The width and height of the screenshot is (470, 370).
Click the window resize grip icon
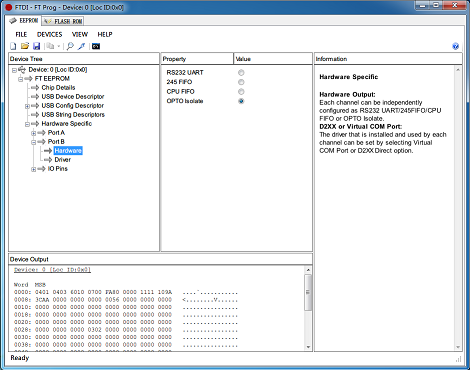(x=459, y=359)
